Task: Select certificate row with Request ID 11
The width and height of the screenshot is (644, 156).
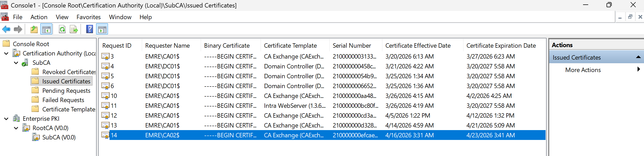Action: click(114, 106)
